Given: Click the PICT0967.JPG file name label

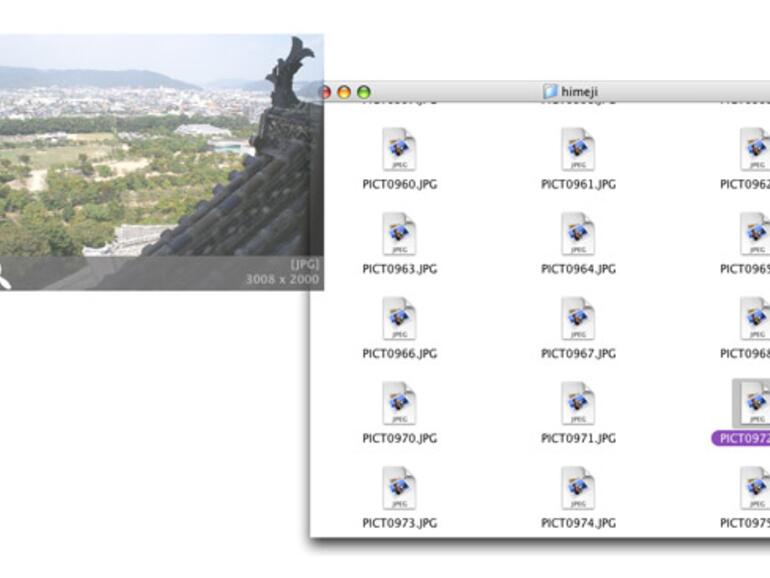Looking at the screenshot, I should point(578,354).
